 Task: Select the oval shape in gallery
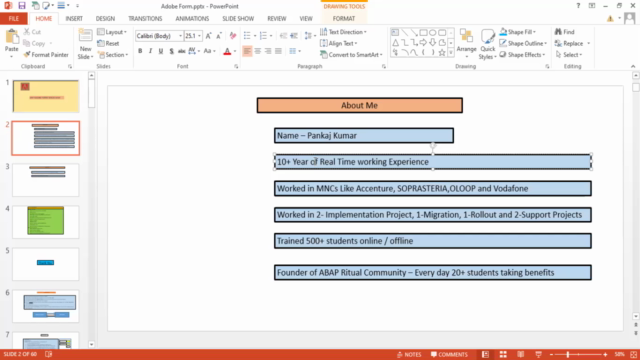pos(433,33)
